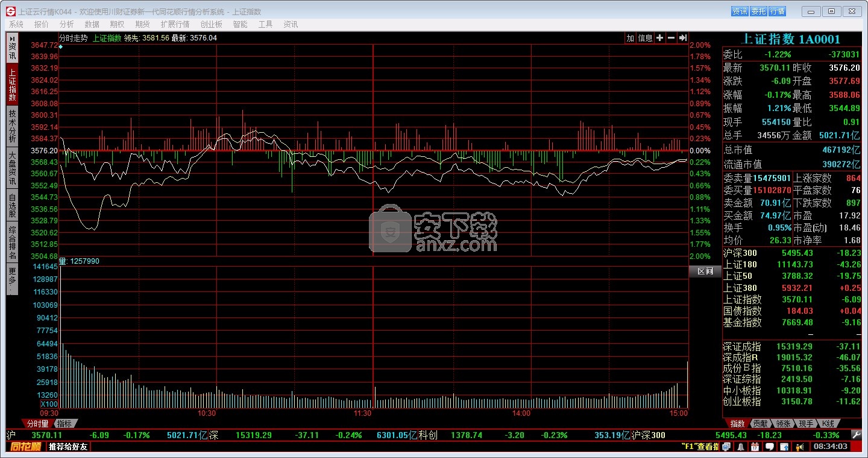Open the 系统 menu
868x458 pixels.
coord(16,24)
